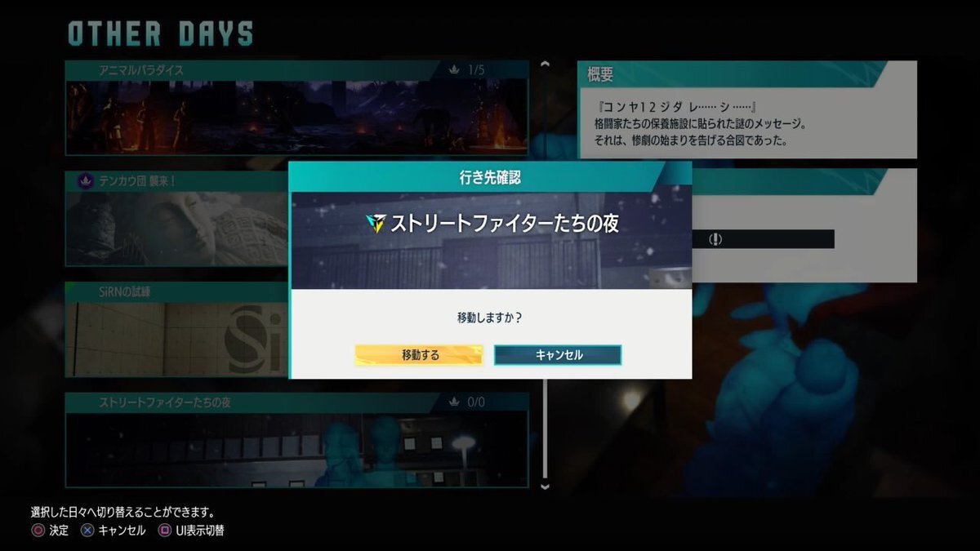Select the アニマルパラダイス stage thumbnail

[x=296, y=117]
